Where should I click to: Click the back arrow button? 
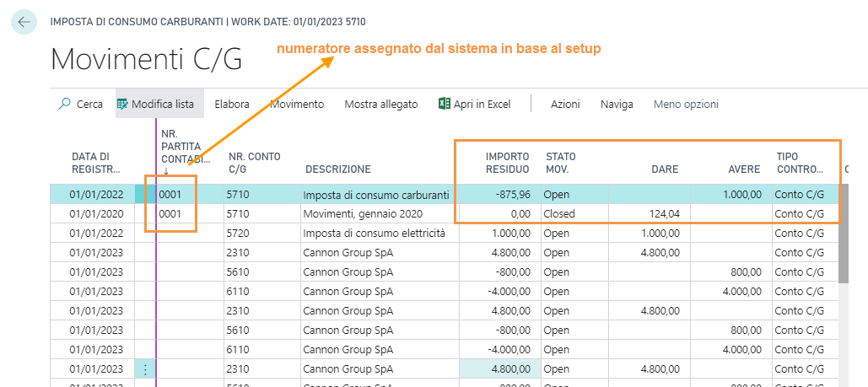pyautogui.click(x=23, y=22)
